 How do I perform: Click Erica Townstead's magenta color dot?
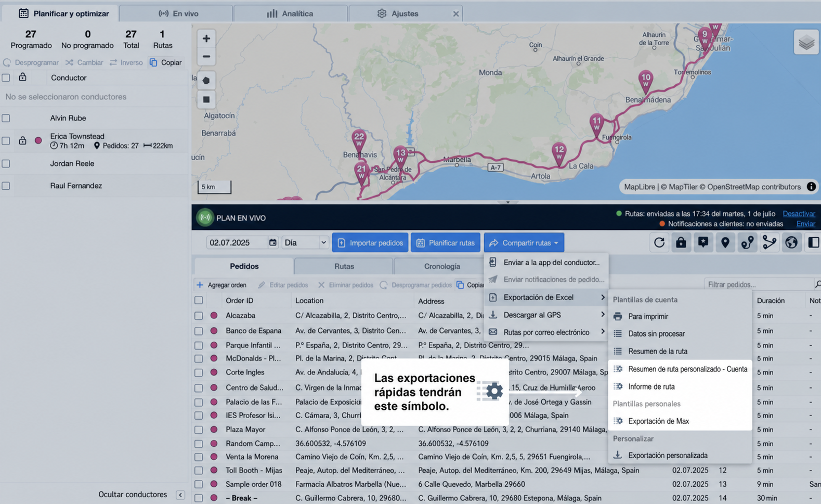tap(38, 141)
